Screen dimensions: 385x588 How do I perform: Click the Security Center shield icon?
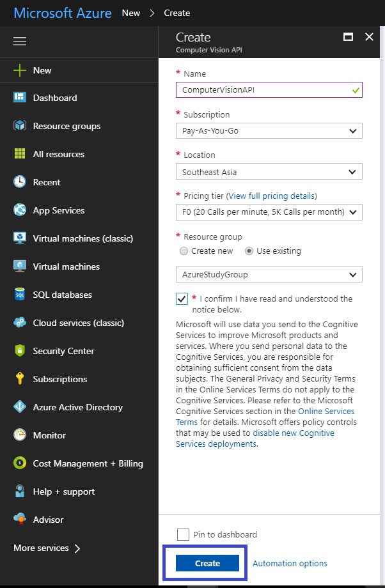pyautogui.click(x=20, y=351)
